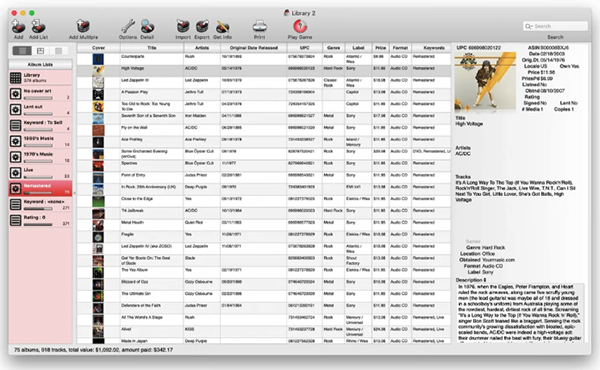Click the Export toolbar icon
The width and height of the screenshot is (600, 370).
[x=202, y=26]
